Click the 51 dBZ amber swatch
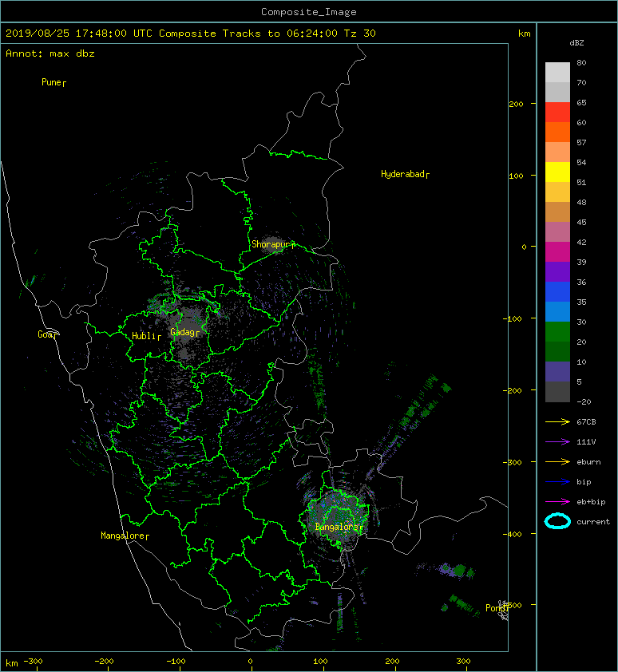Image resolution: width=618 pixels, height=672 pixels. (557, 192)
